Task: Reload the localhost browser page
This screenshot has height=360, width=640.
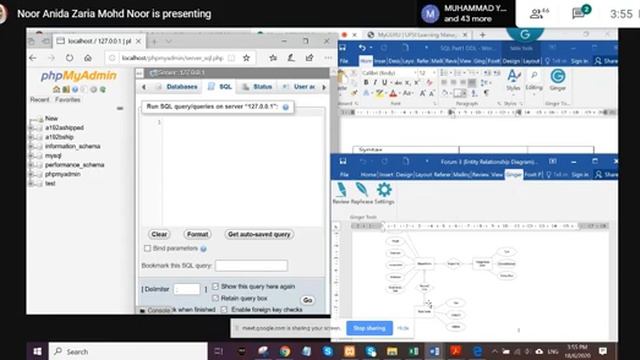Action: [x=69, y=58]
